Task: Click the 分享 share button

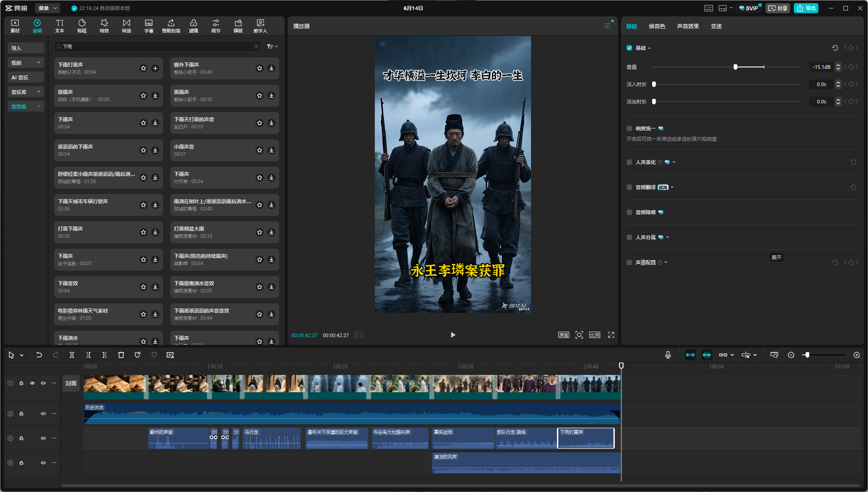Action: (x=778, y=8)
